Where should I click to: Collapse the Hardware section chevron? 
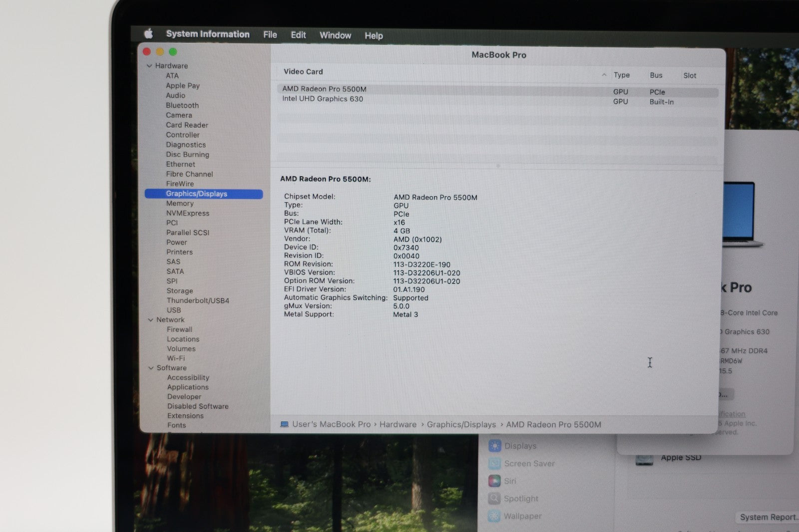coord(149,65)
